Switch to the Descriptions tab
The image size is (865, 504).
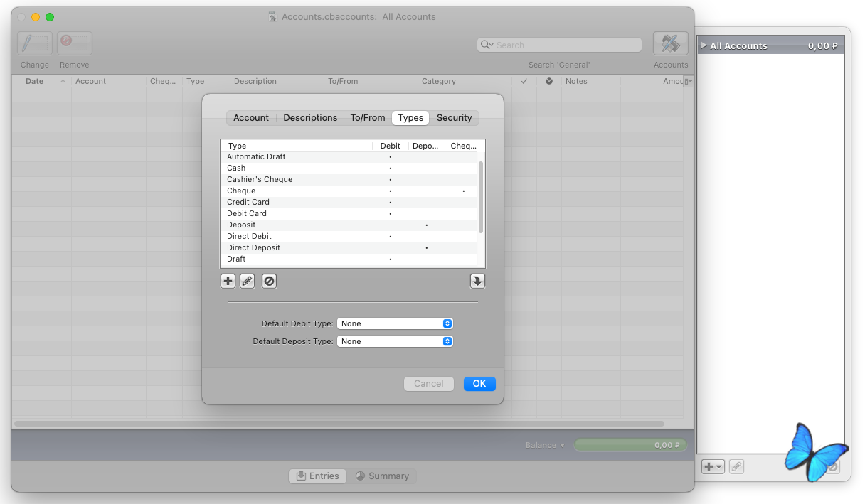coord(310,118)
